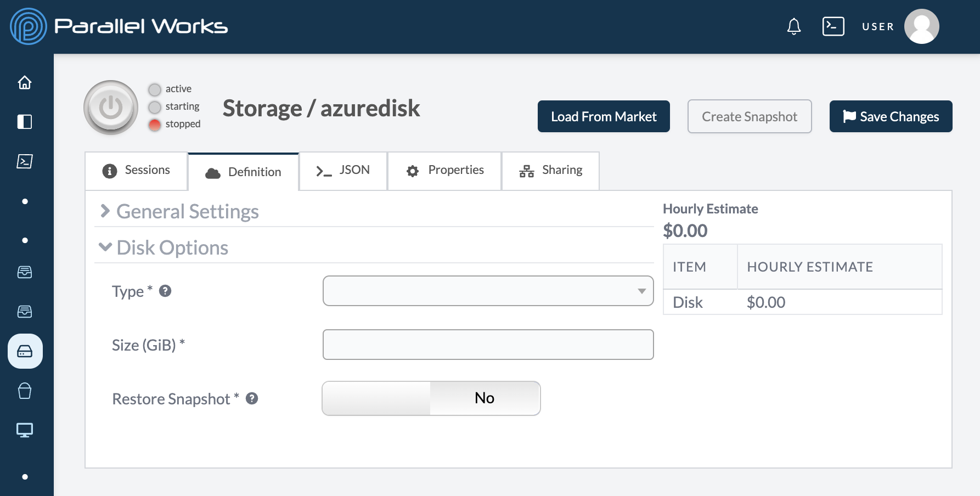Click Load From Market button
The image size is (980, 496).
[604, 116]
